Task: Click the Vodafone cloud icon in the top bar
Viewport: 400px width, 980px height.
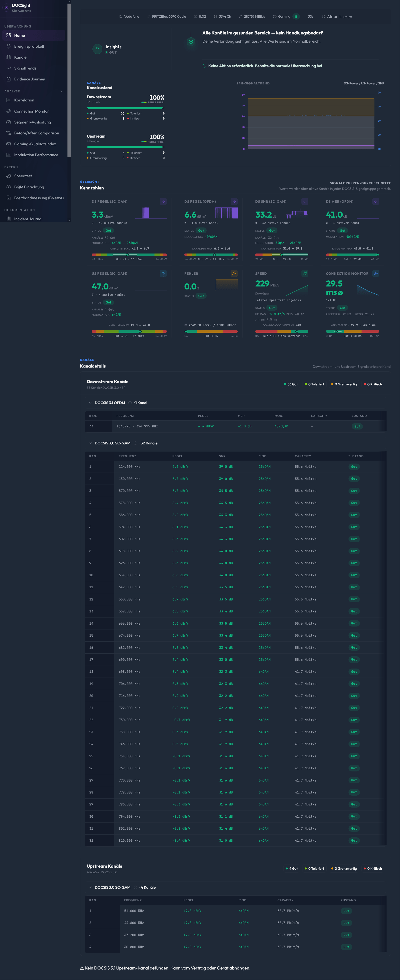Action: (121, 17)
